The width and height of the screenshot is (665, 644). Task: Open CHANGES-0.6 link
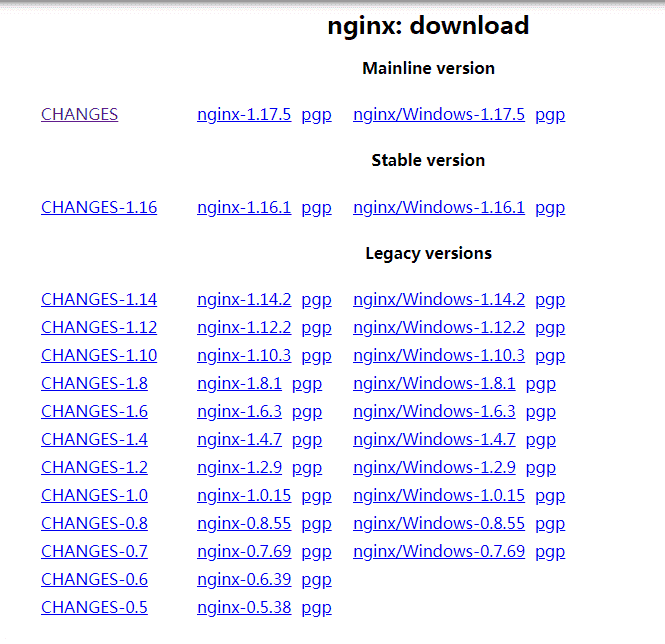pyautogui.click(x=94, y=580)
